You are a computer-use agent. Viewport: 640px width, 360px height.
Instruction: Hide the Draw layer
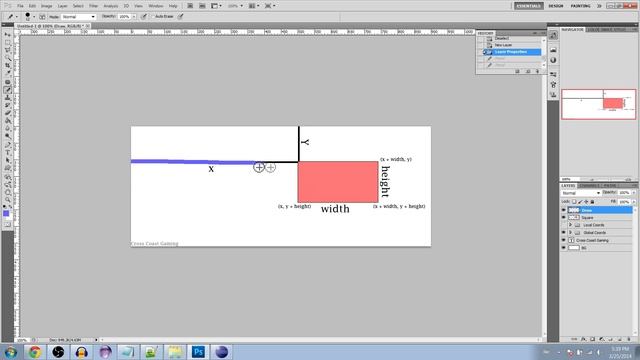point(564,210)
